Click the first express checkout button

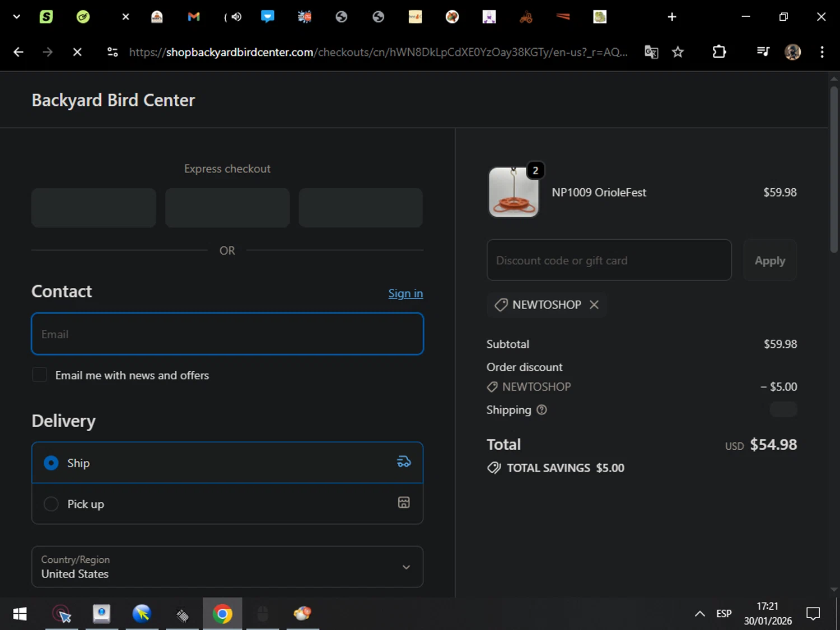coord(94,208)
